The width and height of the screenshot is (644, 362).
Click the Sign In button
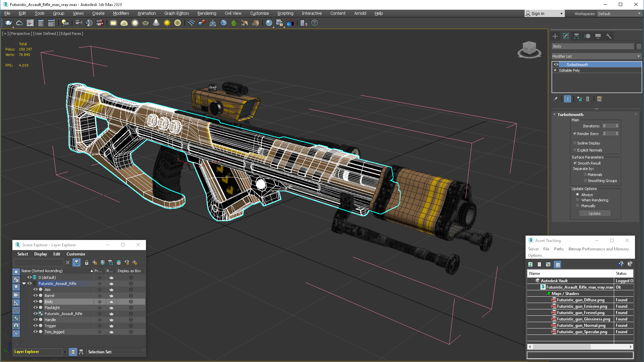(x=537, y=13)
